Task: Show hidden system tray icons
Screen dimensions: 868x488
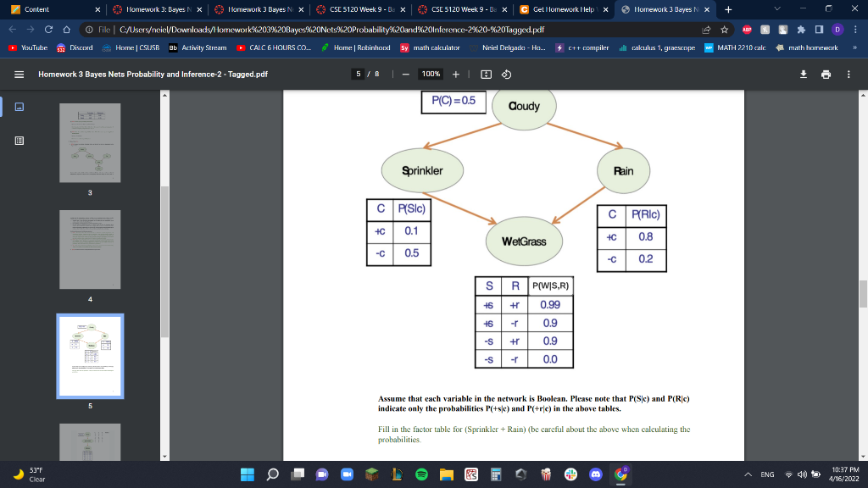Action: (x=748, y=474)
